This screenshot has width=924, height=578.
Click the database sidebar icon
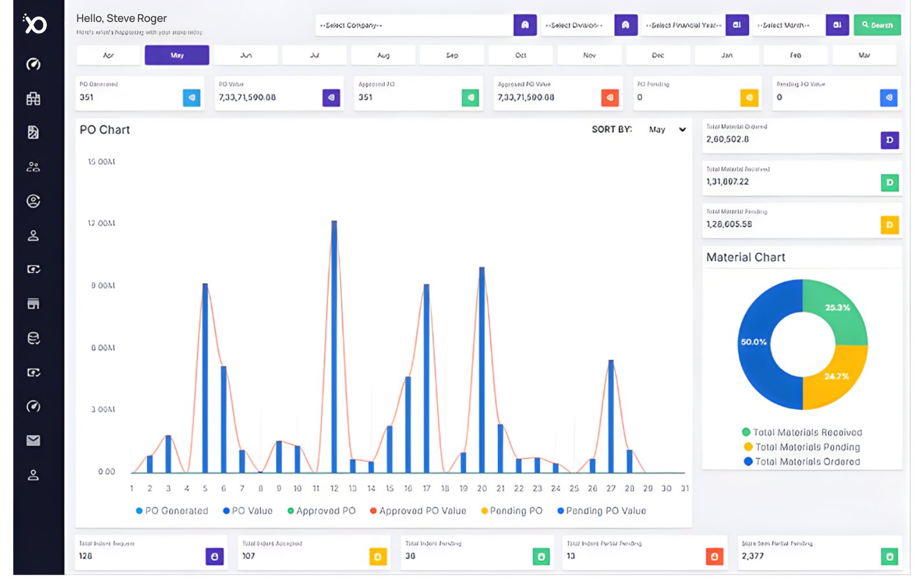(x=33, y=338)
